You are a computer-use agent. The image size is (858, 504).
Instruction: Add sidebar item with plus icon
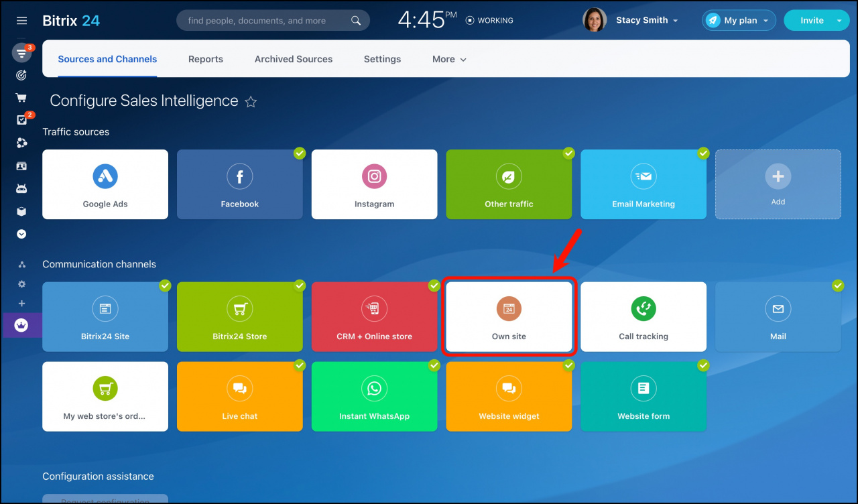21,304
